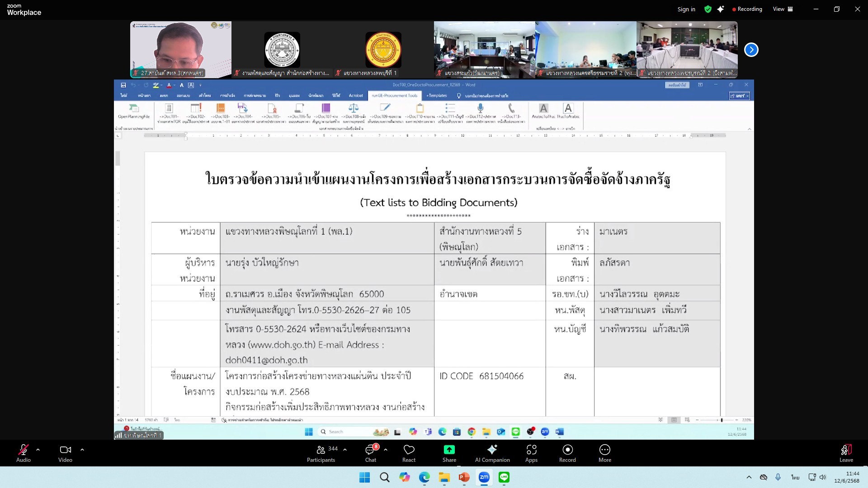Expand audio options arrow next to Audio

pyautogui.click(x=38, y=450)
